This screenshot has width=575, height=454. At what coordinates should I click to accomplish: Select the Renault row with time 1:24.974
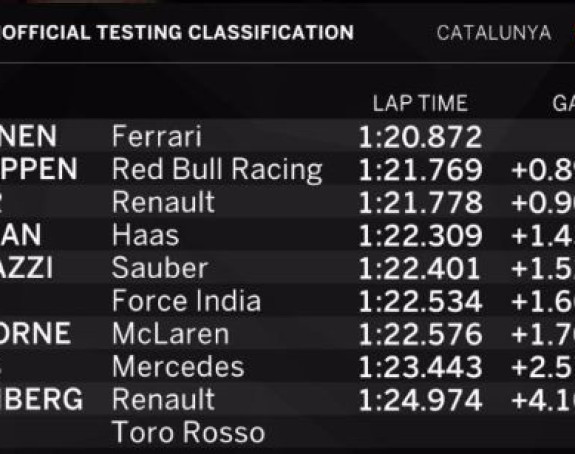click(288, 399)
